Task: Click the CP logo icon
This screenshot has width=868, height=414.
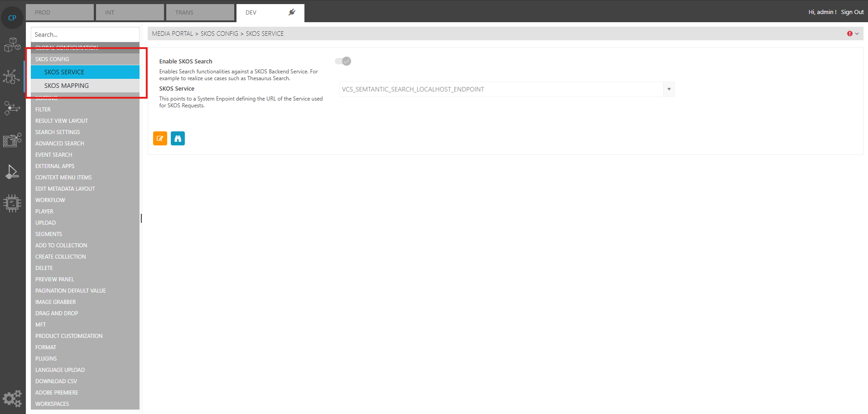Action: pos(12,18)
